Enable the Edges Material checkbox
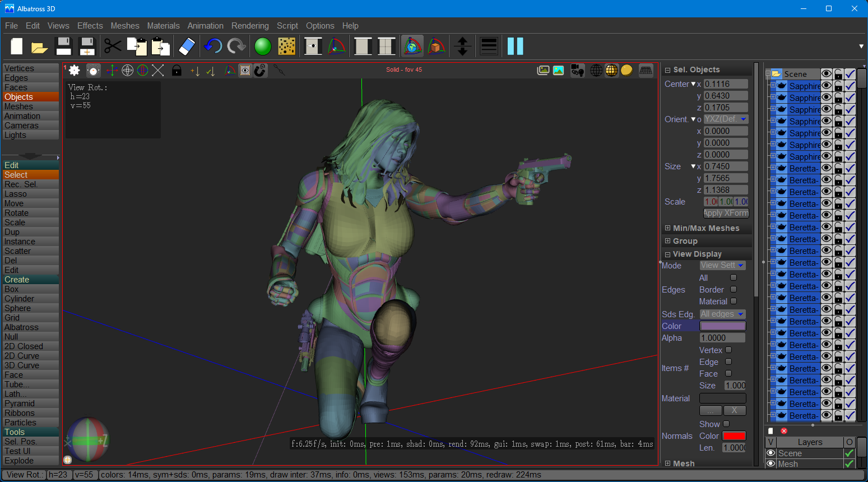The width and height of the screenshot is (868, 482). tap(734, 301)
